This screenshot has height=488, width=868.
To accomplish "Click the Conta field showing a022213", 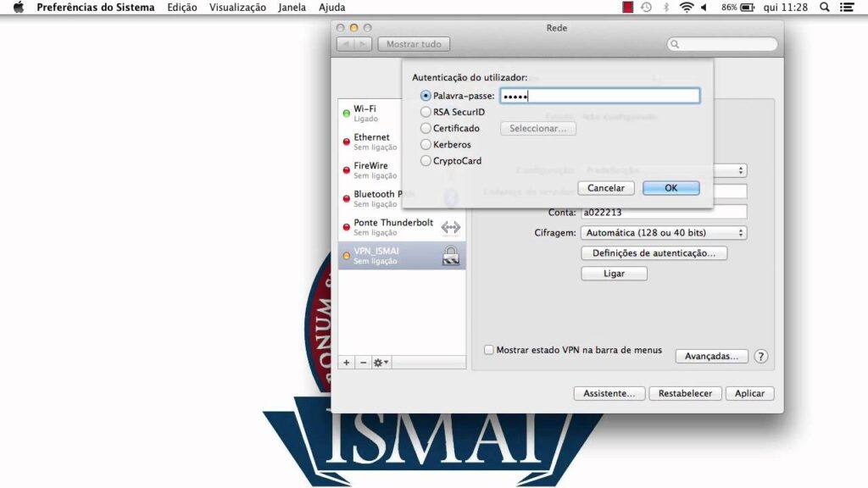I will click(664, 213).
